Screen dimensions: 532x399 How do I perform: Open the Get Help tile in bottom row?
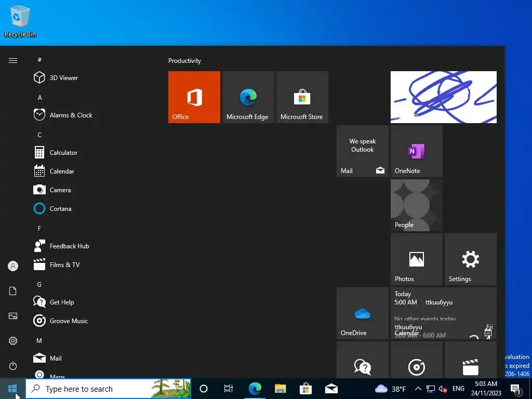[362, 360]
